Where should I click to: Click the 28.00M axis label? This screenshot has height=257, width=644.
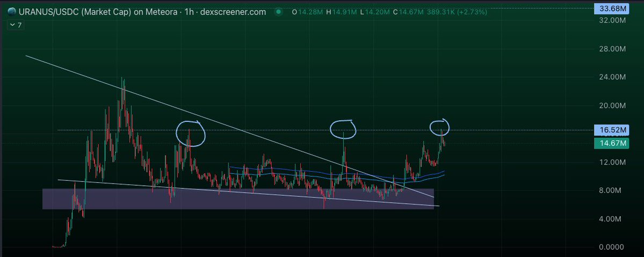click(612, 49)
